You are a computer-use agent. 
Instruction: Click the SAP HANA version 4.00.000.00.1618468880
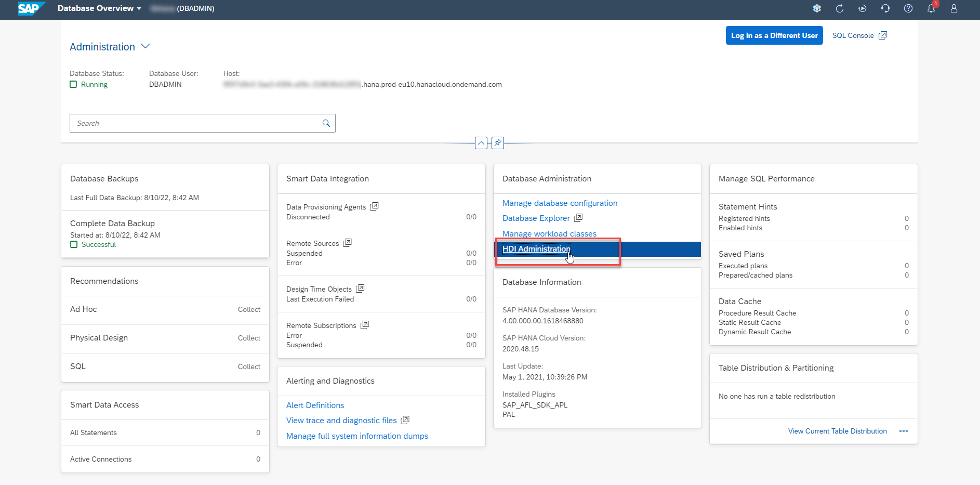click(542, 321)
